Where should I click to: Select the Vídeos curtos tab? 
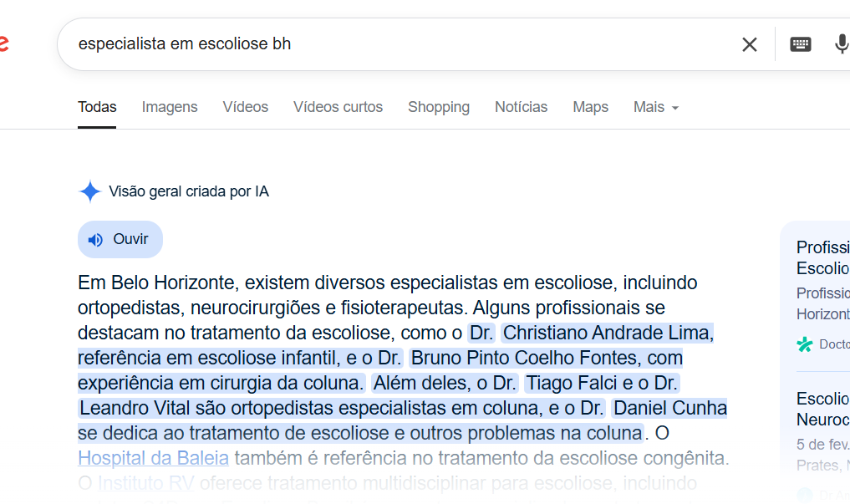point(338,107)
